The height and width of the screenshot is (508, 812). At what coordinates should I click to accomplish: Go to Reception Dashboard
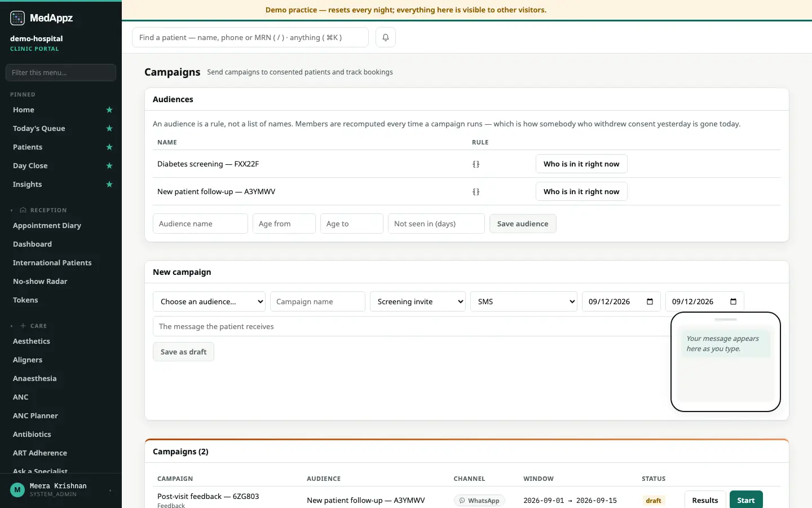33,244
